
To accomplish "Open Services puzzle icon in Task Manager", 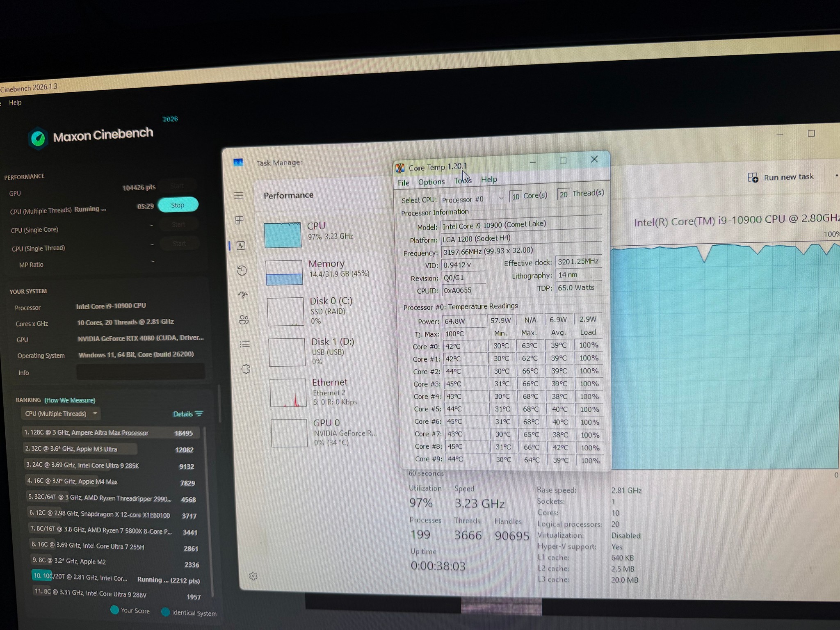I will tap(246, 369).
